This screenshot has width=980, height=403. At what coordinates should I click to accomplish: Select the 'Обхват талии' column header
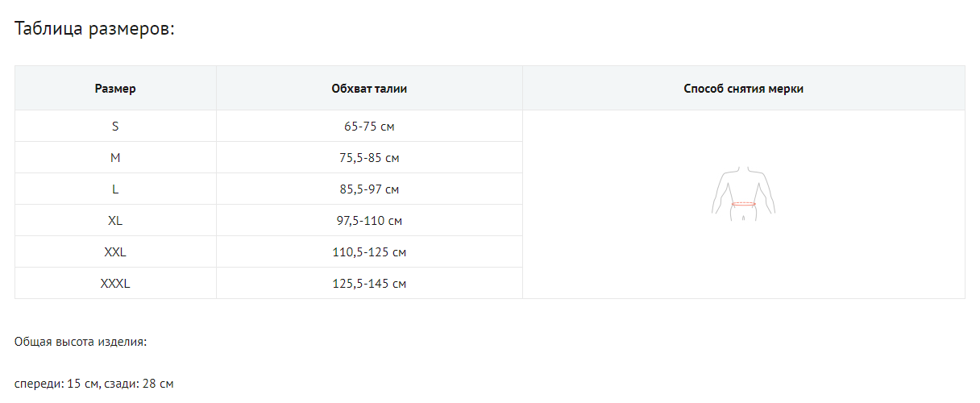(x=369, y=89)
